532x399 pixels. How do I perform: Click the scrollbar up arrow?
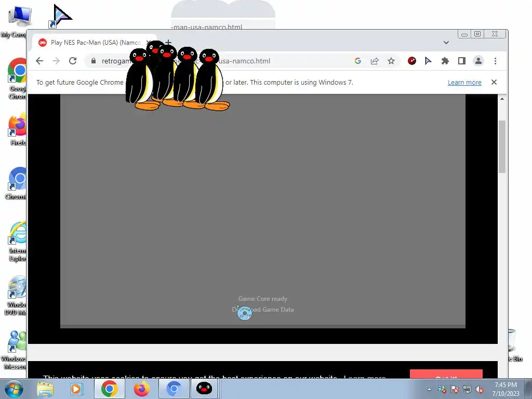[x=502, y=99]
